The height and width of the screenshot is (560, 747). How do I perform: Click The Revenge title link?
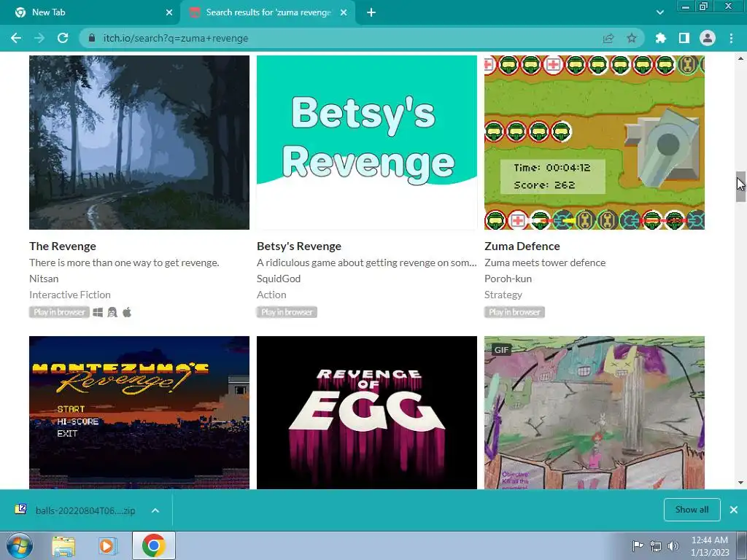coord(63,246)
